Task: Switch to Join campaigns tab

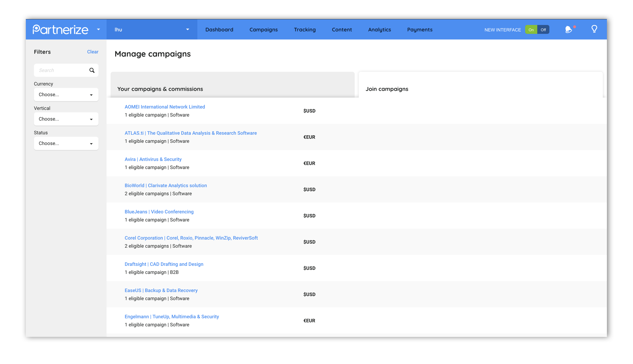Action: click(x=480, y=85)
